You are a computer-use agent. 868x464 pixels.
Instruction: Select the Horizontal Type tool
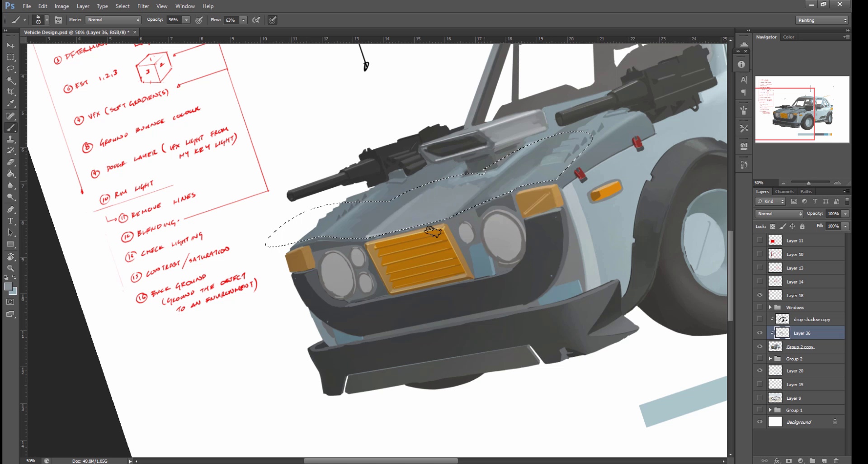10,221
